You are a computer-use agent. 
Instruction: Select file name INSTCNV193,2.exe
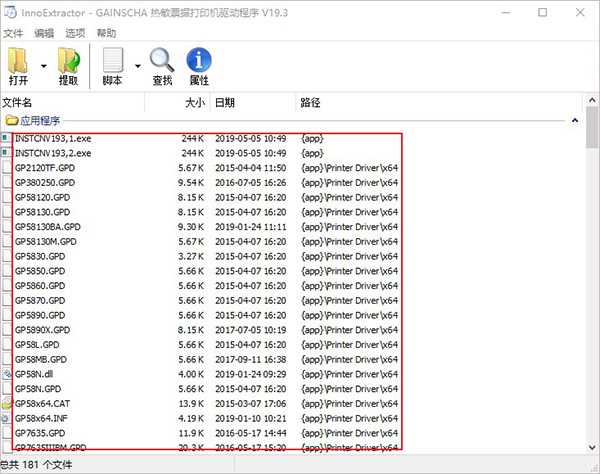coord(53,153)
